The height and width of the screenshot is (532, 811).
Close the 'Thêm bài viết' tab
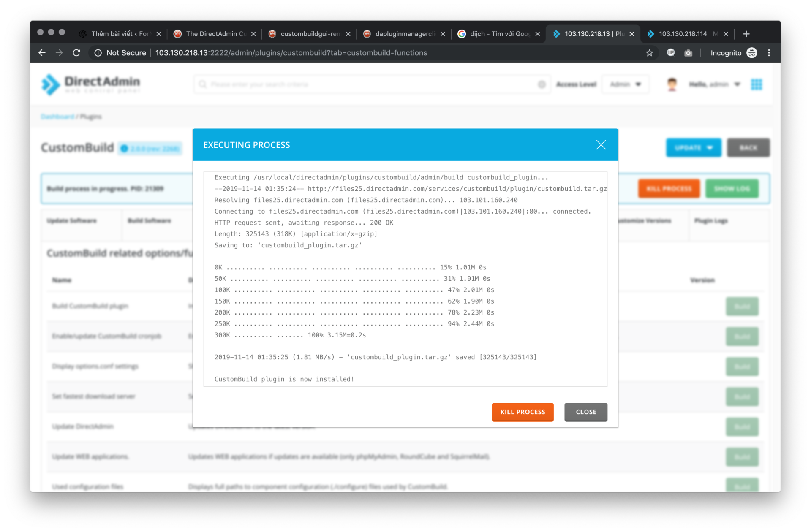159,34
